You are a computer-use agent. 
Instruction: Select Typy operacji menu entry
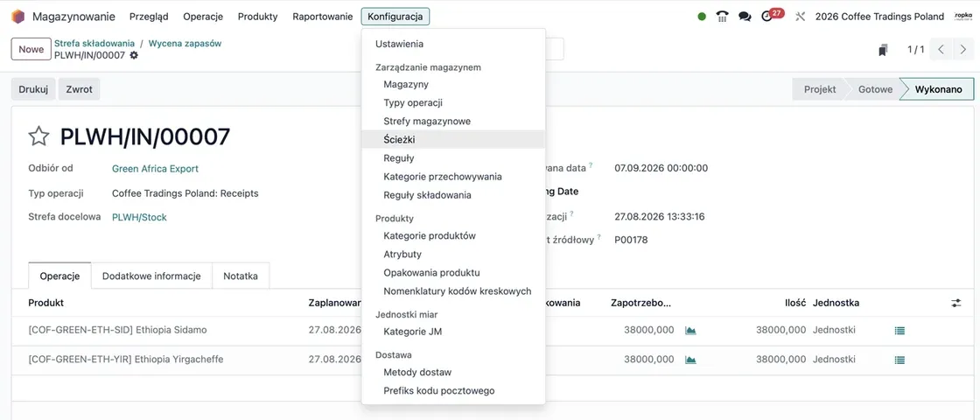(454, 102)
